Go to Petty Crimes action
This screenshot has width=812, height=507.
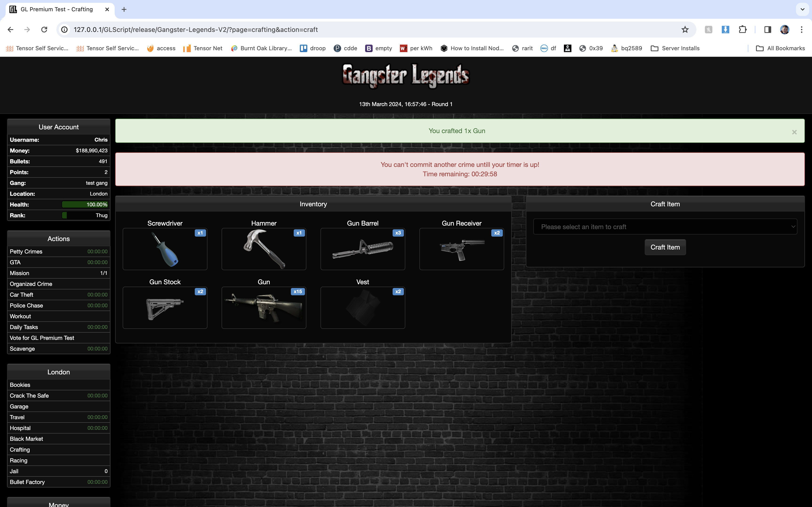pyautogui.click(x=26, y=251)
